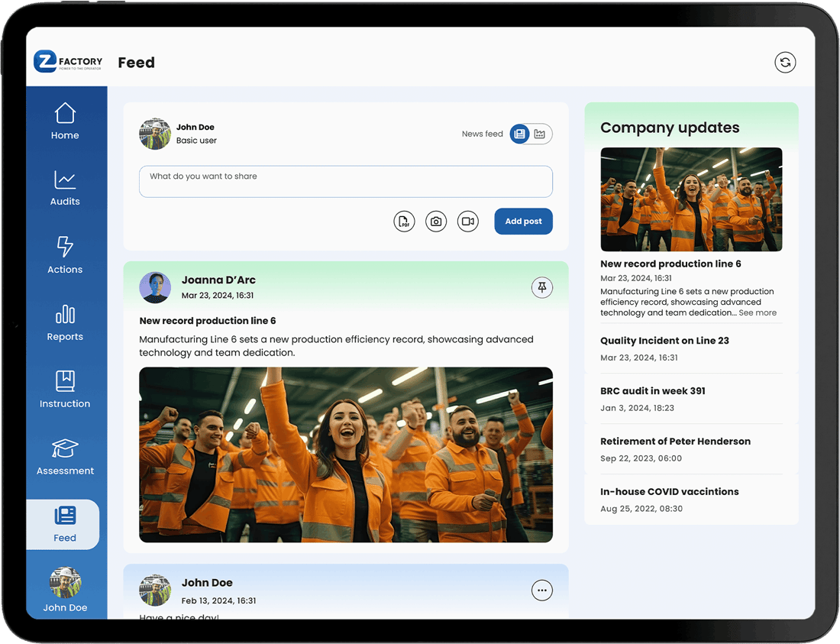The width and height of the screenshot is (840, 644).
Task: Click 'See more' in company update
Action: [758, 313]
